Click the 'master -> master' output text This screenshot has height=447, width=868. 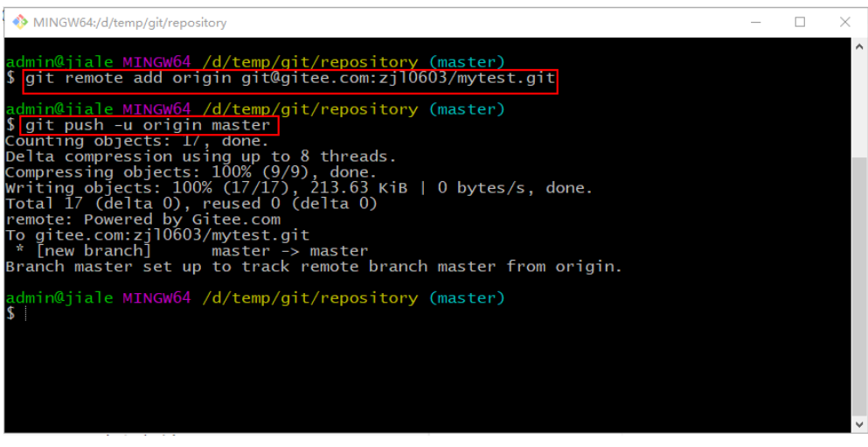[x=290, y=251]
